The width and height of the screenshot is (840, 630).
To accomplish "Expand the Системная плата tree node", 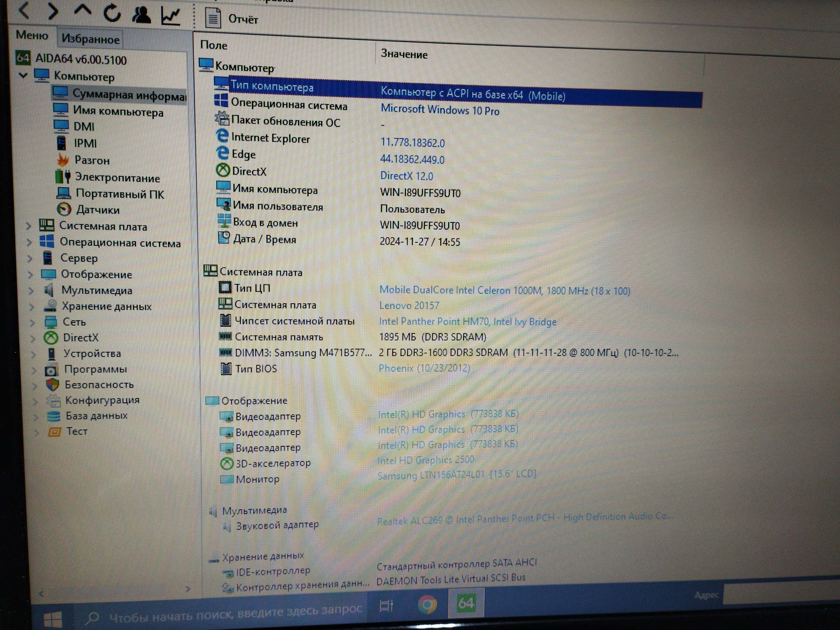I will pyautogui.click(x=28, y=226).
